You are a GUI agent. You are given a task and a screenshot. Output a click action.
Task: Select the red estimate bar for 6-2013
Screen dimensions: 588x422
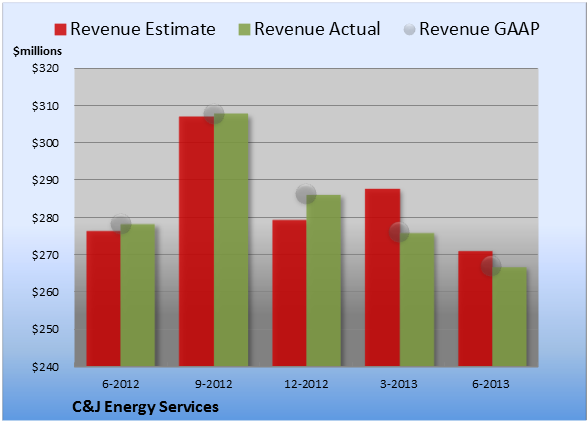click(475, 309)
